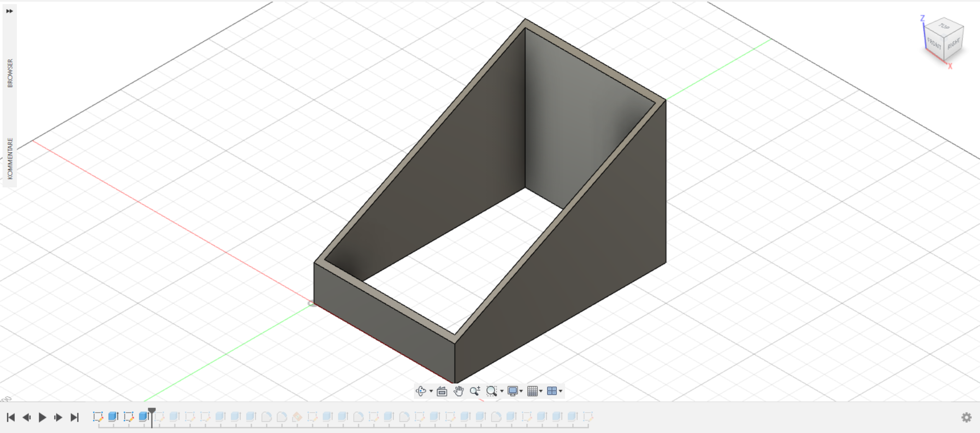Expand the Viewports dropdown arrow
Viewport: 980px width, 433px height.
[x=560, y=392]
